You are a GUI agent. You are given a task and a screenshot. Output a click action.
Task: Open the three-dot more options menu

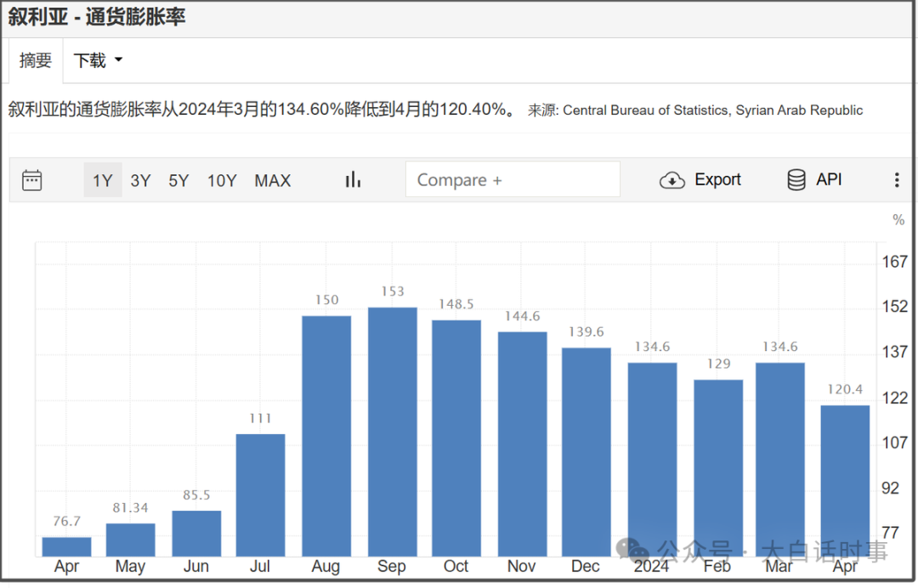896,180
